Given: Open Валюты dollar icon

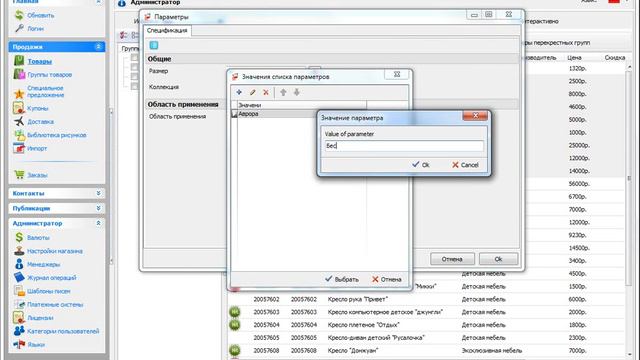Looking at the screenshot, I should (x=19, y=237).
